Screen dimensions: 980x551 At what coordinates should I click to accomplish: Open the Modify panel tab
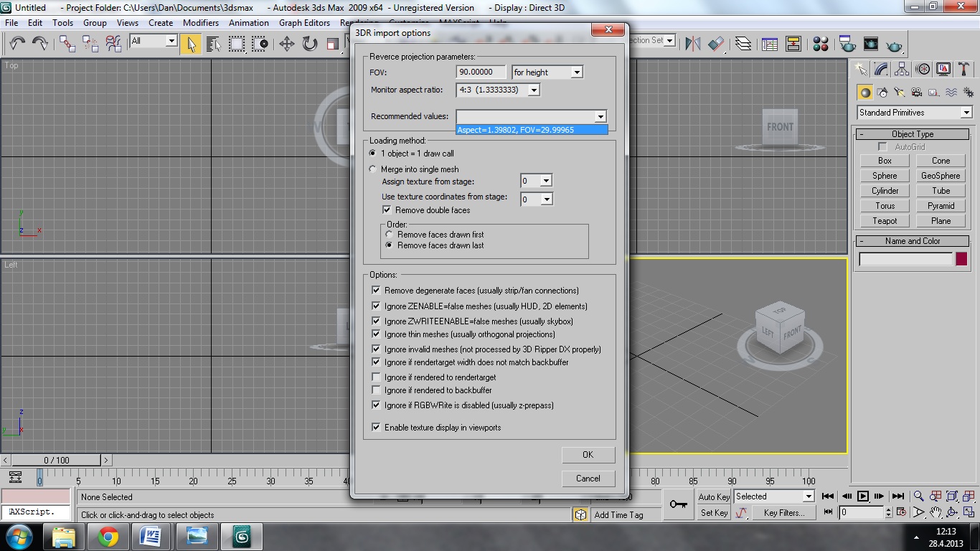pyautogui.click(x=881, y=69)
